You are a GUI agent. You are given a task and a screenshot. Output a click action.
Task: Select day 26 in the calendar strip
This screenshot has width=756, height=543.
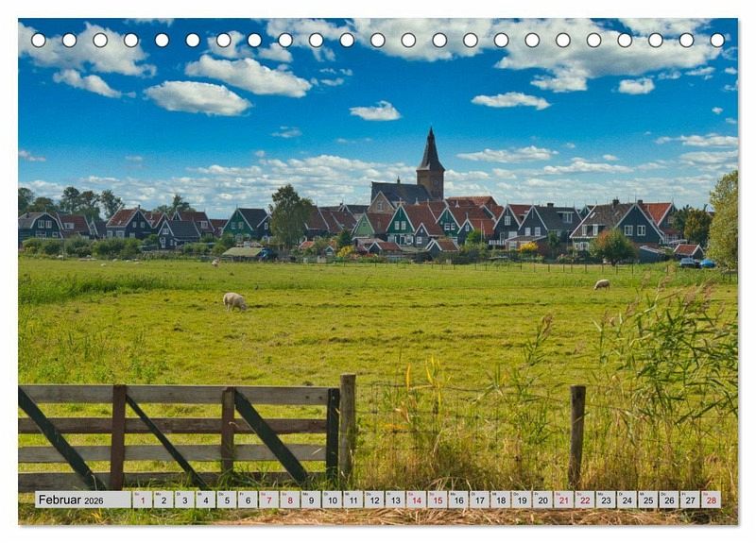669,500
